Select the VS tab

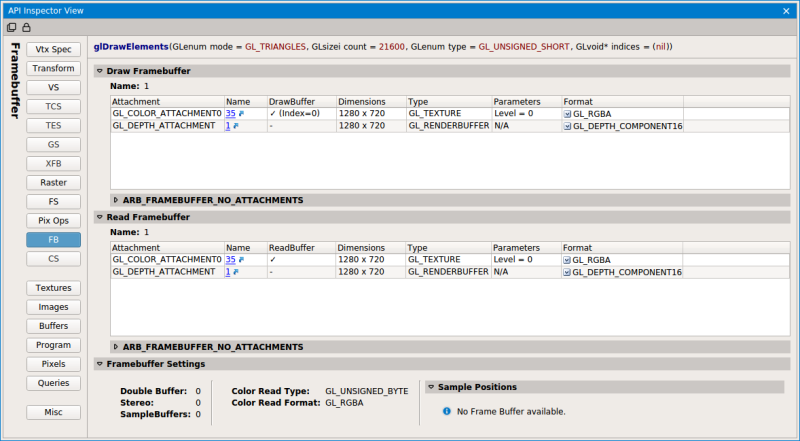[54, 87]
